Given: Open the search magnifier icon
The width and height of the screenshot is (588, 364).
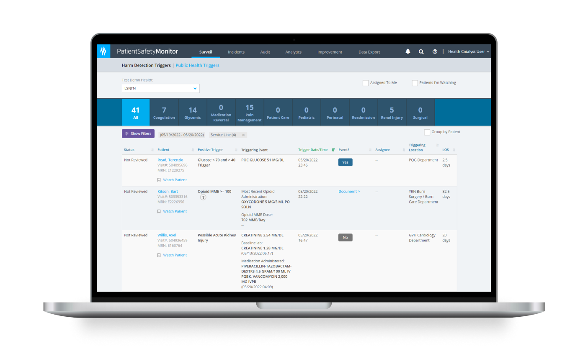Looking at the screenshot, I should click(421, 52).
